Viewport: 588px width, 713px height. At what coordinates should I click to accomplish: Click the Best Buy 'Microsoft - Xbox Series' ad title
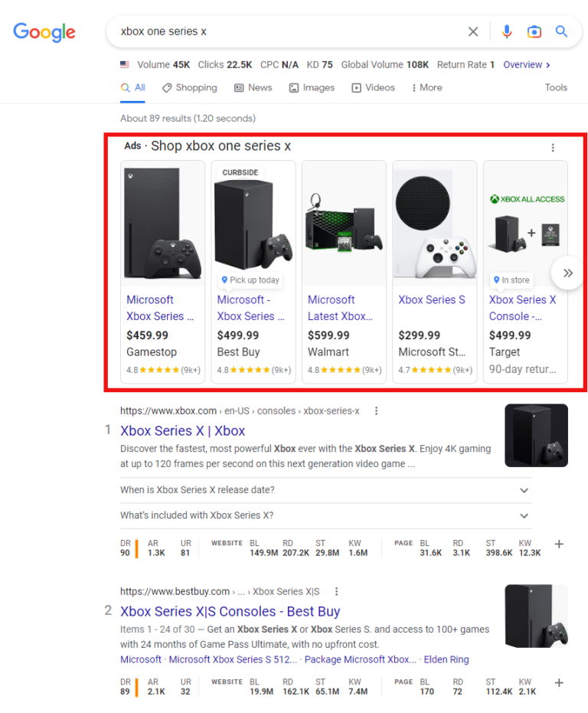tap(250, 308)
